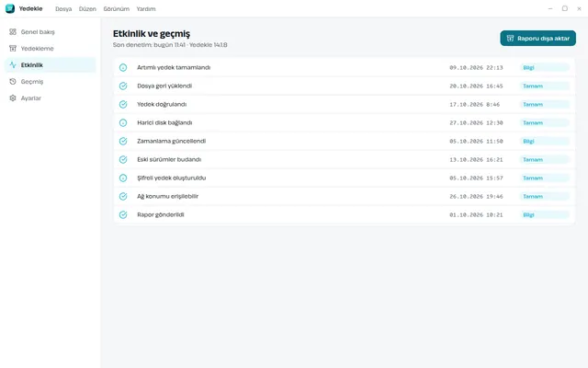Screen dimensions: 588x368
Task: Click Tamam badge on Şifreli yedek oluşturuldu row
Action: tap(545, 178)
